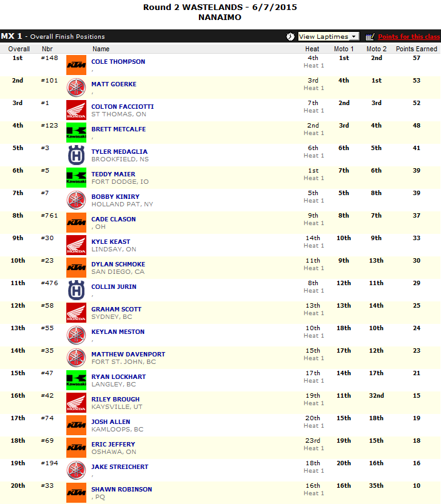Click the Kawasaki logo beside Brett Metcalfe
441x504 pixels.
[76, 133]
